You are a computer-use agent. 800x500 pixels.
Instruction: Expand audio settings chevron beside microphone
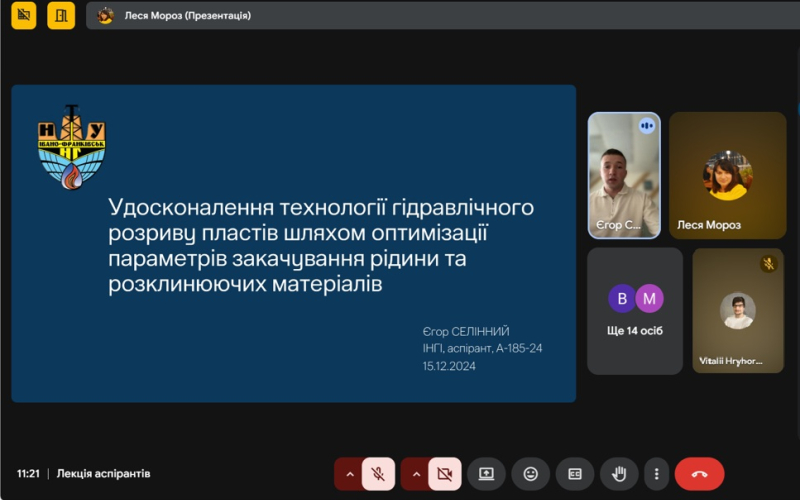tap(349, 474)
